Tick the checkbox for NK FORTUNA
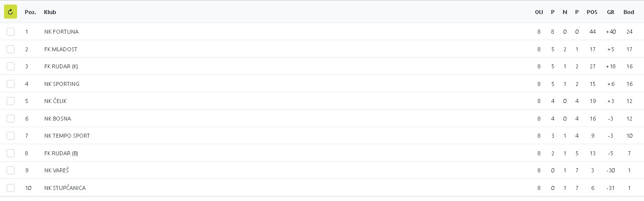The height and width of the screenshot is (201, 644). tap(11, 32)
